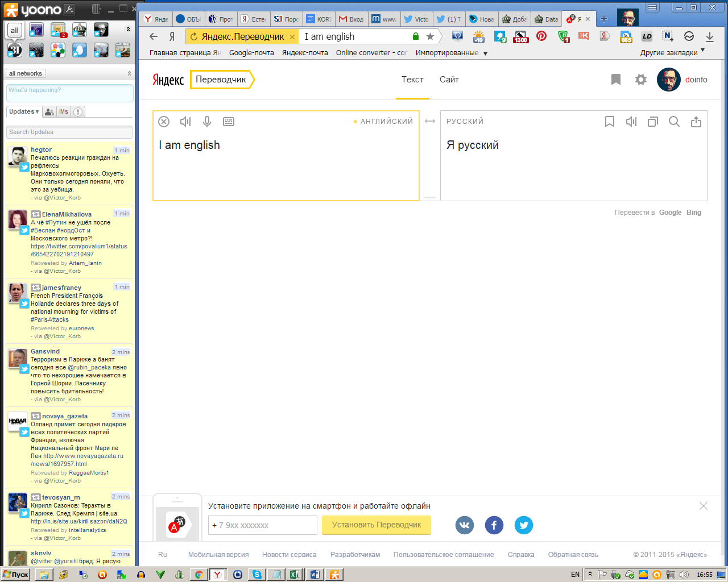
Task: Bookmark this page with the star icon
Action: [x=430, y=36]
